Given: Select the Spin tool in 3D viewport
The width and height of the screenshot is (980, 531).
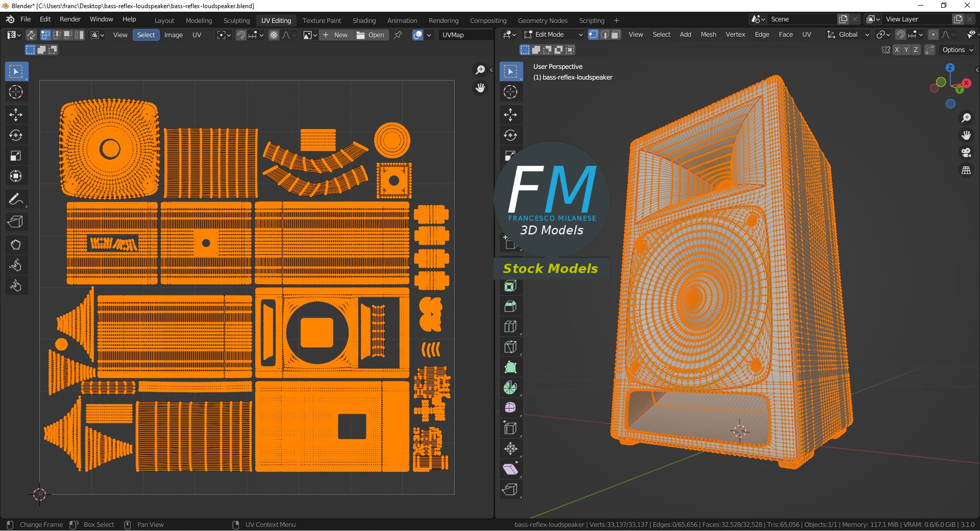Looking at the screenshot, I should pos(510,388).
